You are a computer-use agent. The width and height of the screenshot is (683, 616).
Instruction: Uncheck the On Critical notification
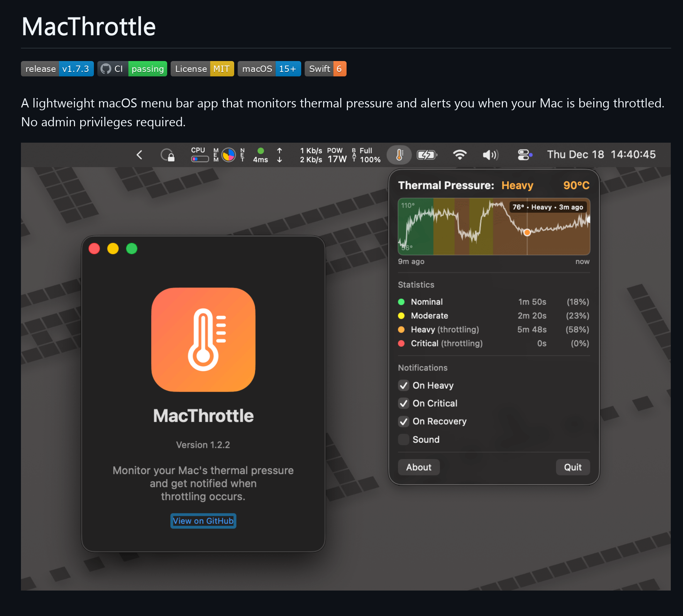(x=404, y=404)
